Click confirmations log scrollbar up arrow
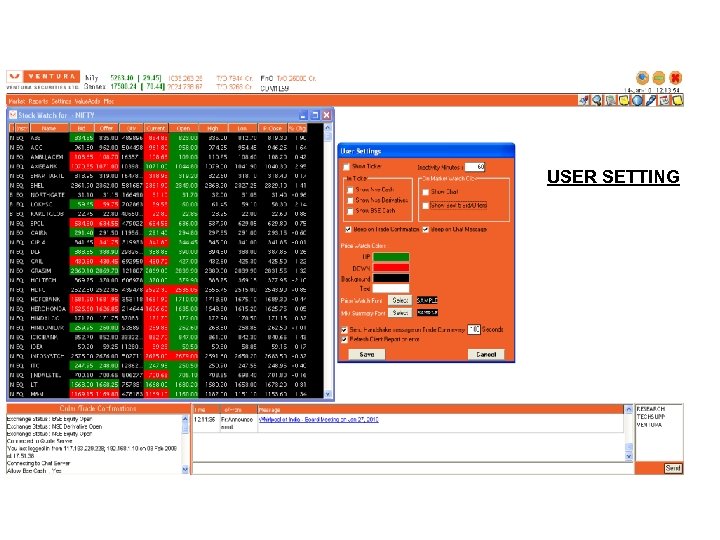 [185, 419]
